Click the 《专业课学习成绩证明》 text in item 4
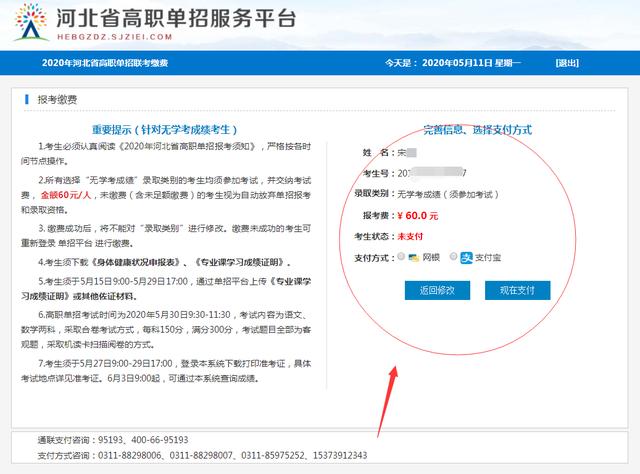The image size is (640, 474). point(238,263)
